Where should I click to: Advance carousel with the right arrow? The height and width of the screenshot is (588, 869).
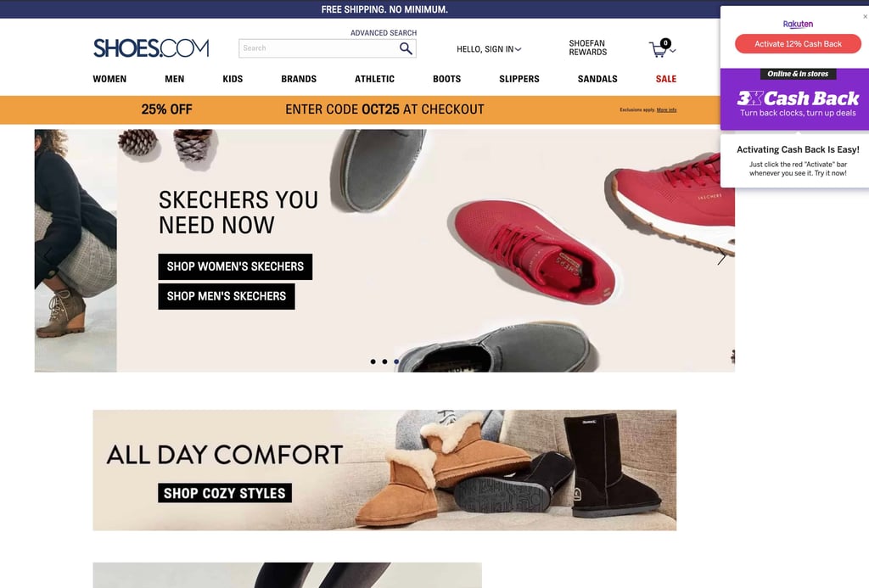(721, 256)
